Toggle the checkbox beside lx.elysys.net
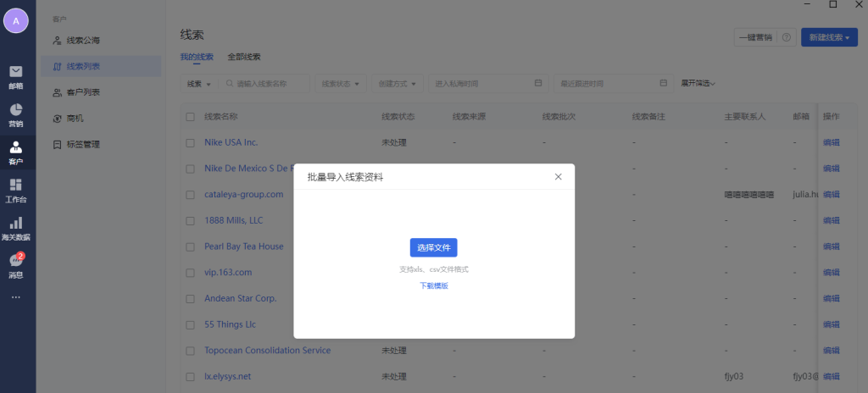 (x=191, y=376)
